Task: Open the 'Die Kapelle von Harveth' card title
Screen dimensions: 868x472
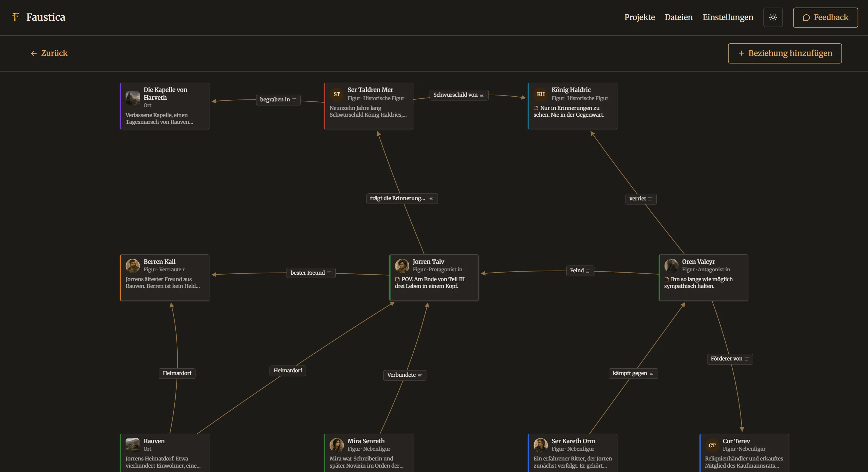Action: point(165,94)
